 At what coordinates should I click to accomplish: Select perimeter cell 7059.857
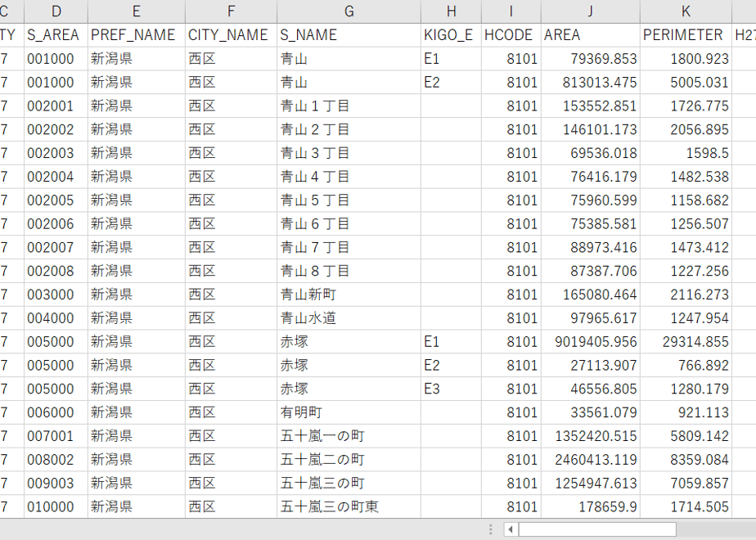[x=686, y=484]
